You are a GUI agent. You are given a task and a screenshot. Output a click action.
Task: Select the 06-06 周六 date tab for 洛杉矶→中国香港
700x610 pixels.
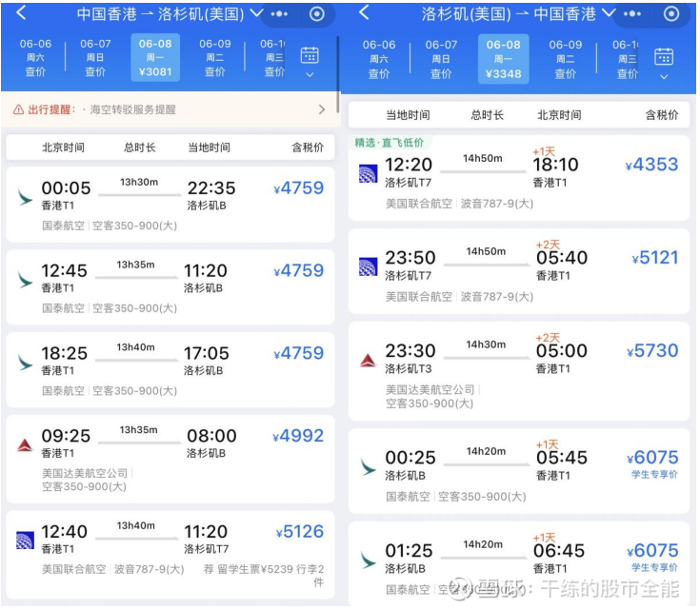(x=379, y=58)
